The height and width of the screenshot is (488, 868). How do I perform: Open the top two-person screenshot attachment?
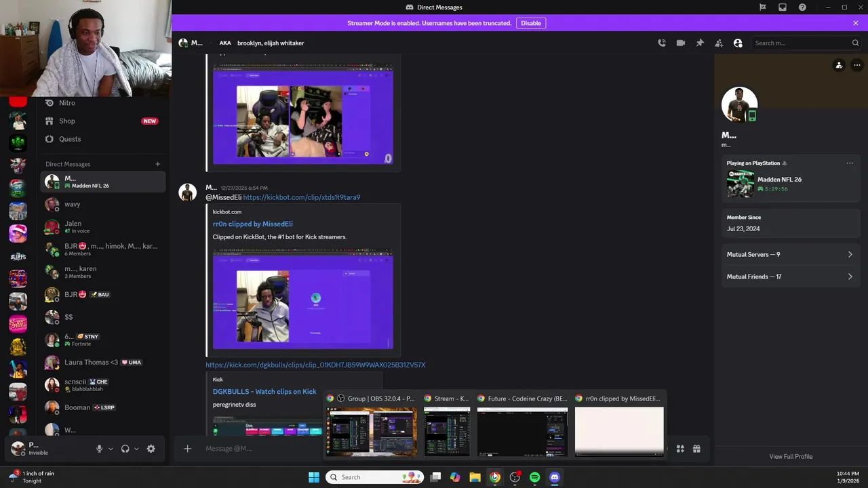pos(303,115)
